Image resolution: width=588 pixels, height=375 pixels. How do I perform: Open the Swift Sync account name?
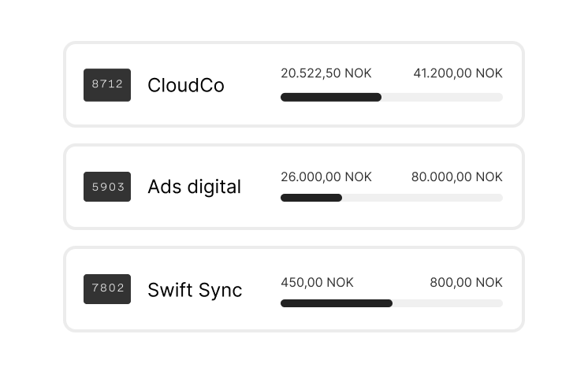[x=195, y=290]
